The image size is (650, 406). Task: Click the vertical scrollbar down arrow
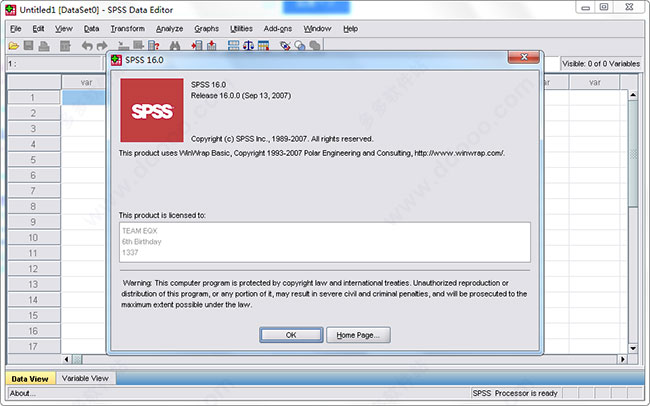click(x=633, y=348)
